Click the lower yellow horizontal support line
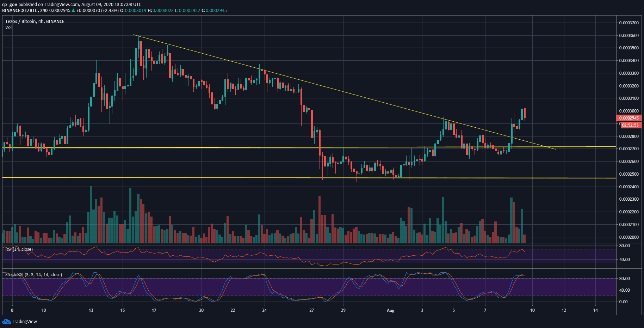The image size is (644, 328). click(x=309, y=178)
